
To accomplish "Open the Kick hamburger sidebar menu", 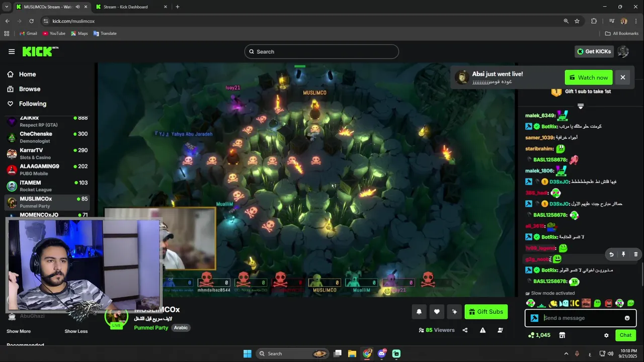I will [x=12, y=51].
